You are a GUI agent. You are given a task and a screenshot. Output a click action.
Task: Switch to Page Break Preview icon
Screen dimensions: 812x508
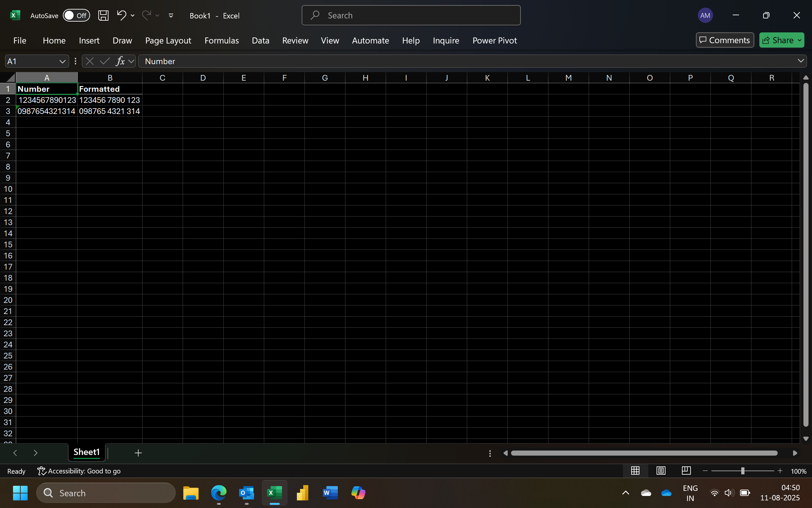point(686,471)
